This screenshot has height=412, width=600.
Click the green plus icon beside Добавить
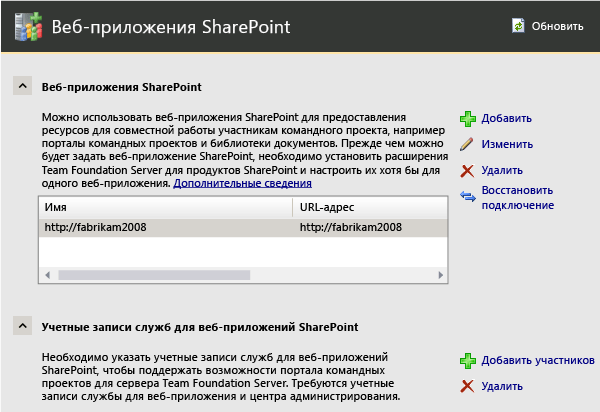[468, 119]
